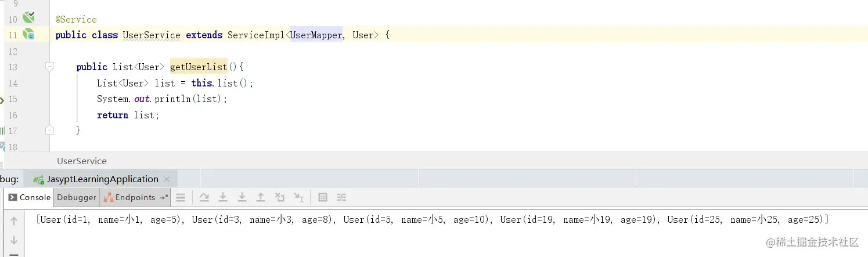Screen dimensions: 868x257
Task: Click the highlighted getUserList method name
Action: pos(199,67)
